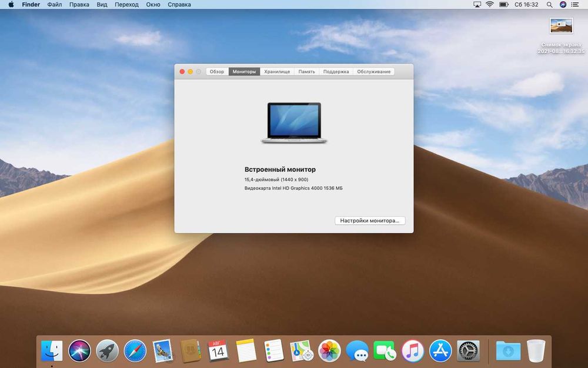The height and width of the screenshot is (368, 588).
Task: Open iTunes music icon in Dock
Action: (x=413, y=351)
